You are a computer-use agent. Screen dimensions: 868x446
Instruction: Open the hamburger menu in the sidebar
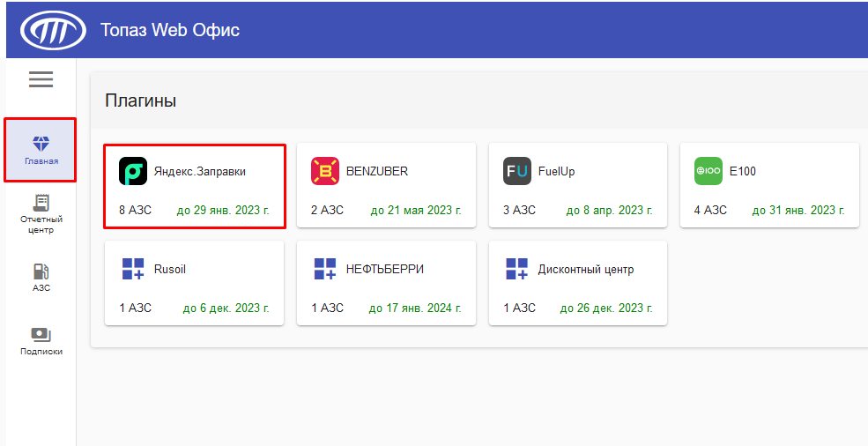(x=41, y=79)
